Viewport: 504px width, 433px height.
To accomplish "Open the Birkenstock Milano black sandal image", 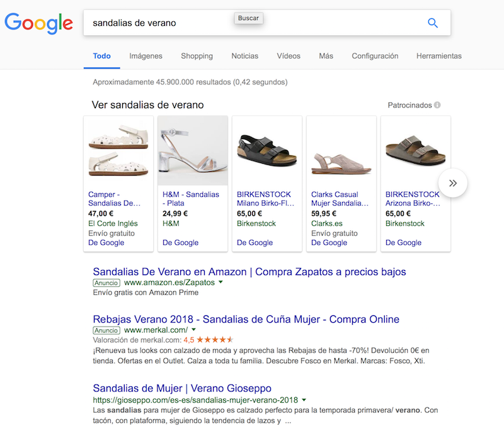I will 267,150.
